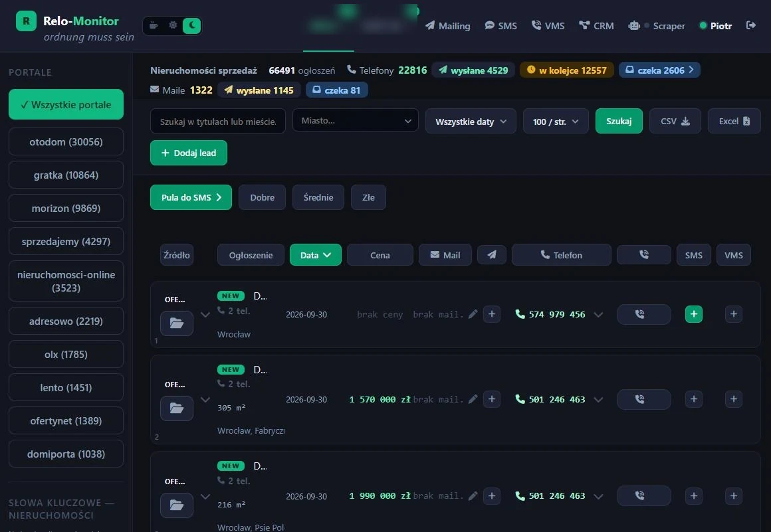Export results with the Excel button

point(734,121)
